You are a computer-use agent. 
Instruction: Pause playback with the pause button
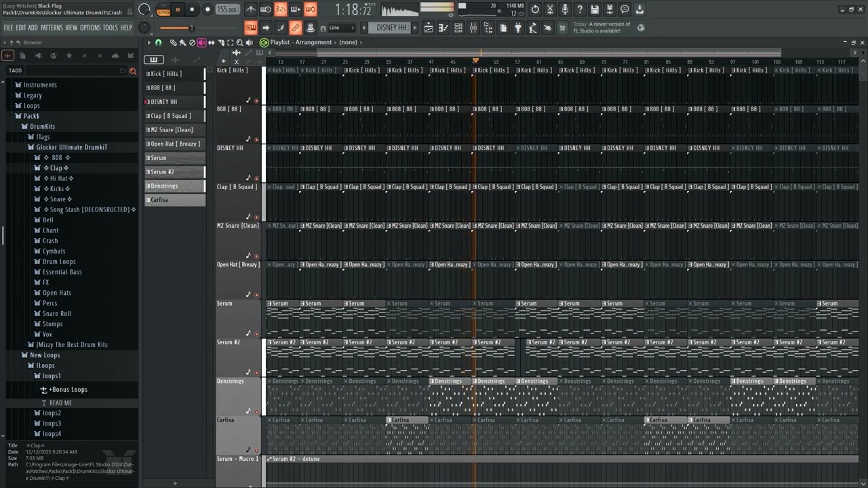(178, 9)
